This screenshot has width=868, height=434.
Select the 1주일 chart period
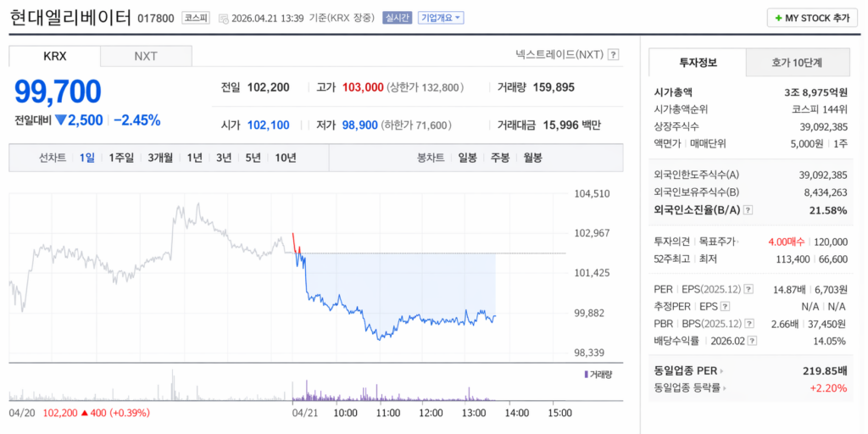(x=121, y=158)
